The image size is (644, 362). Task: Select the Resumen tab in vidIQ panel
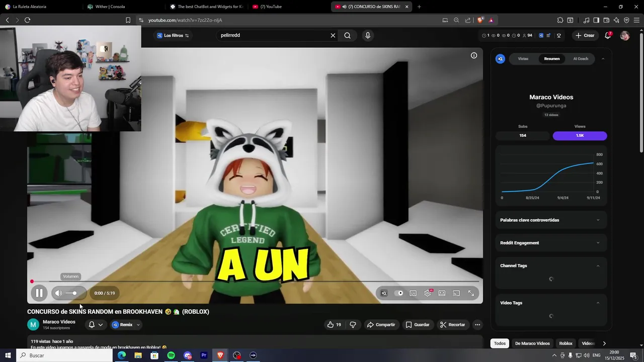[552, 59]
